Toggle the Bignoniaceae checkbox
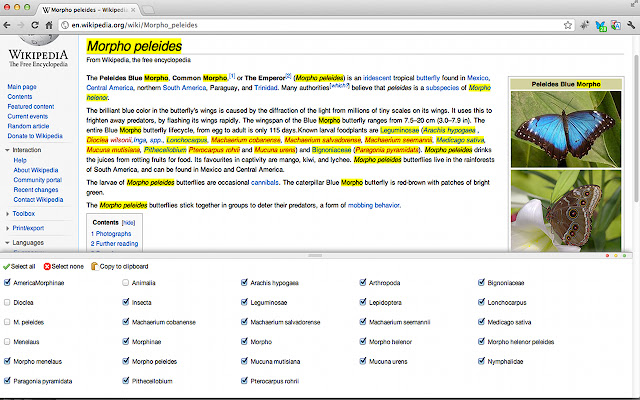Image resolution: width=640 pixels, height=400 pixels. tap(481, 282)
